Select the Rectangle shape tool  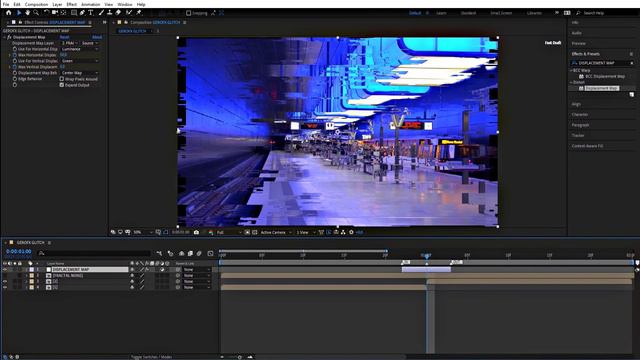click(74, 13)
